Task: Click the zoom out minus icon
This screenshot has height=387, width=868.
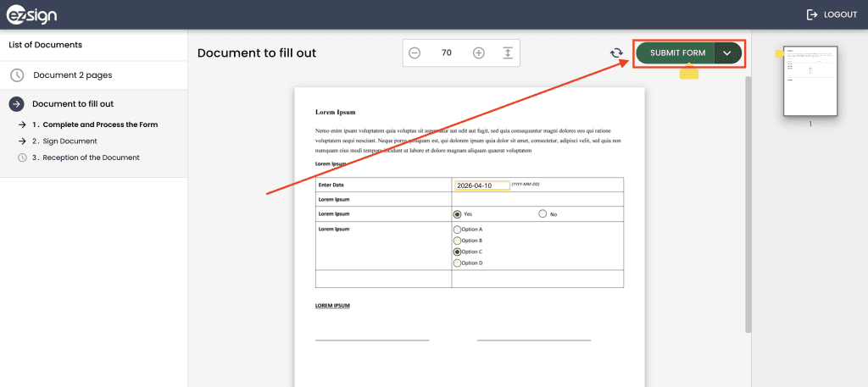Action: (x=415, y=53)
